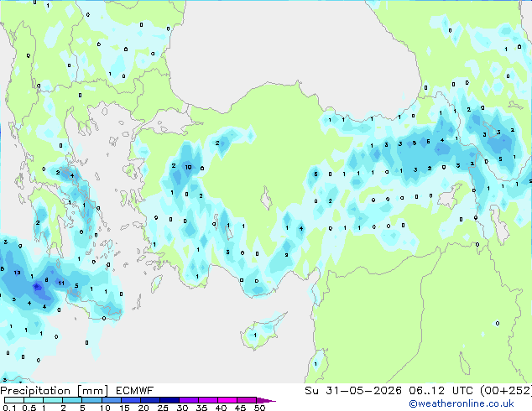
Task: Select the 1–2 mm legend color swatch
Action: click(x=53, y=400)
